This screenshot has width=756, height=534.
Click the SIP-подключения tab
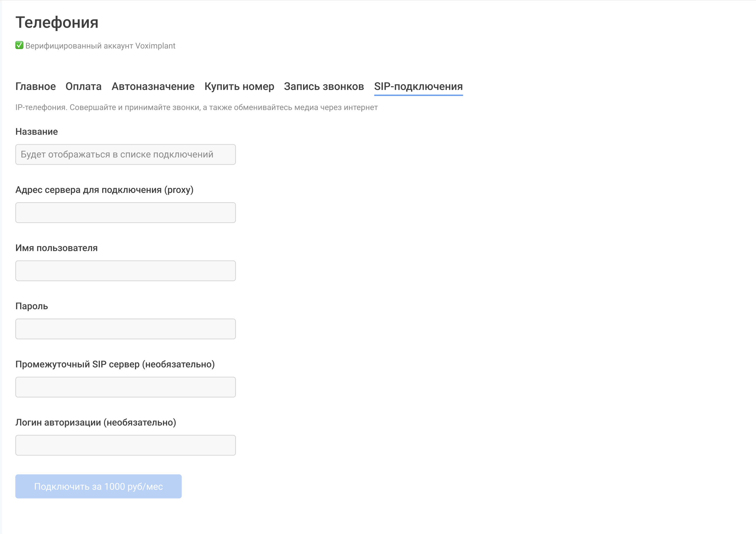418,87
